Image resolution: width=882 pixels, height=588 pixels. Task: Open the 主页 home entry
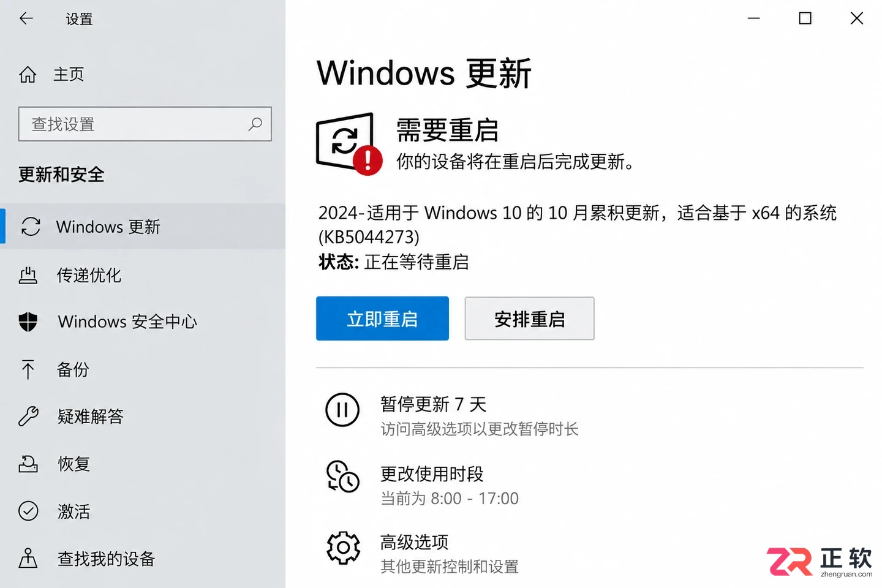[x=69, y=75]
